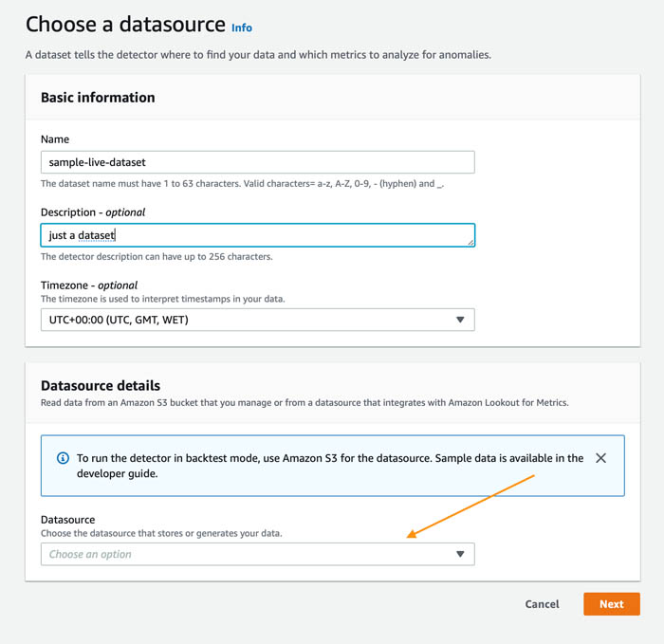This screenshot has width=664, height=644.
Task: Click the 'Timezone - optional' label
Action: pyautogui.click(x=89, y=285)
